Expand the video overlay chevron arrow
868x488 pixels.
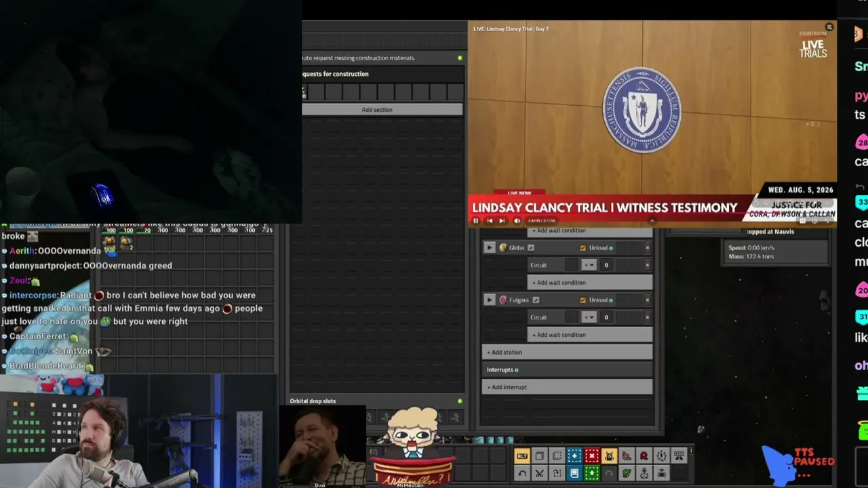pyautogui.click(x=652, y=220)
